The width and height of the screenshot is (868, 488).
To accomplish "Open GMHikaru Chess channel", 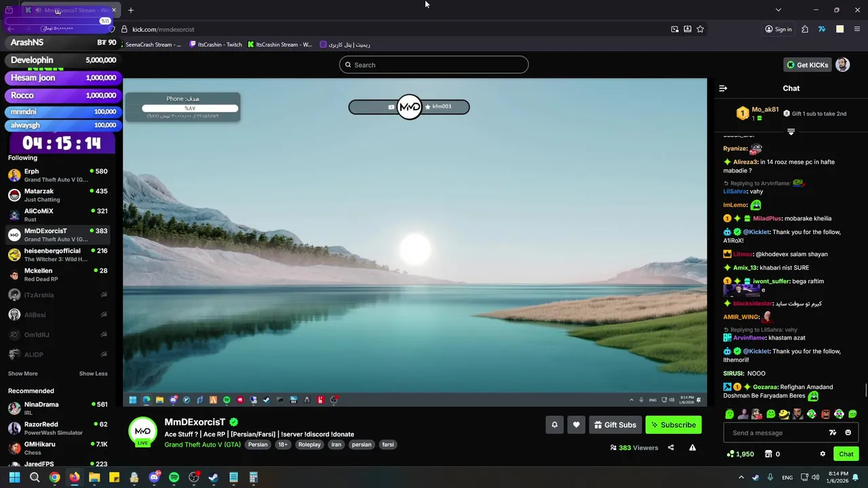I will click(x=58, y=448).
